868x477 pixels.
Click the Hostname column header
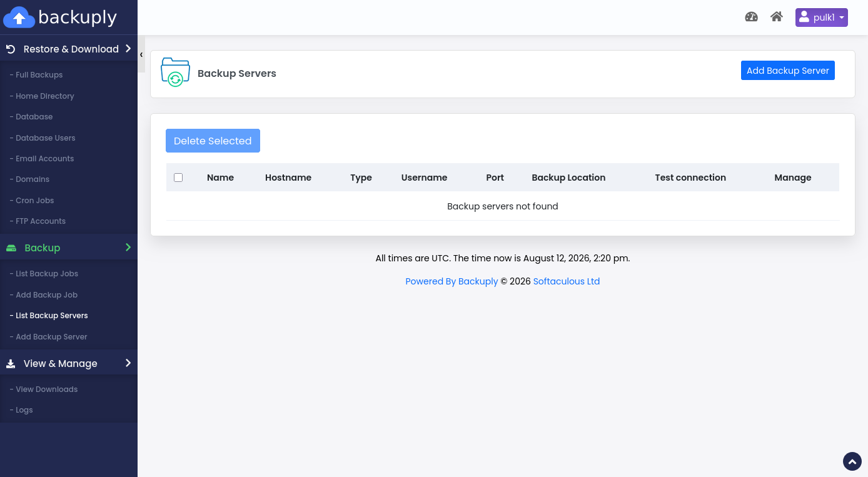[x=288, y=178]
